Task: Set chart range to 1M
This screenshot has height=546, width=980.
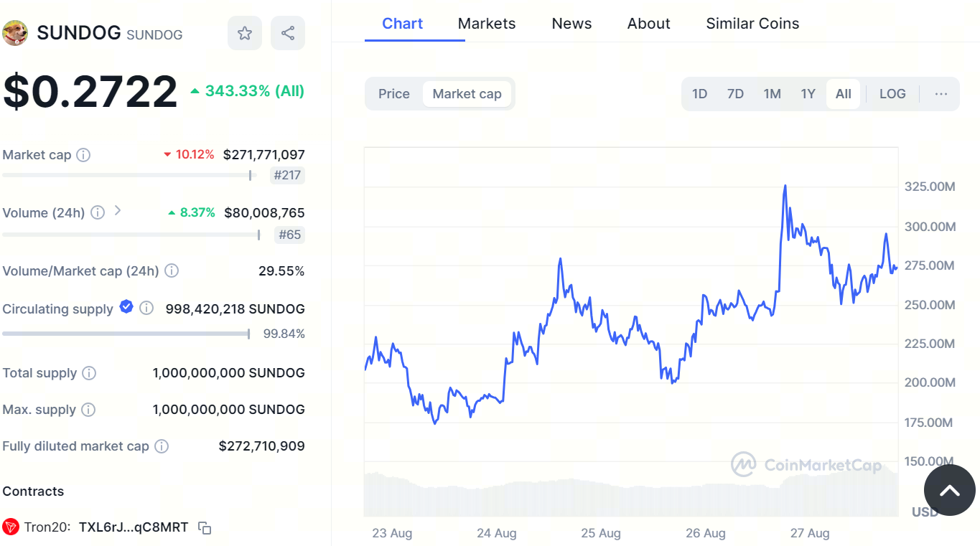Action: 772,94
